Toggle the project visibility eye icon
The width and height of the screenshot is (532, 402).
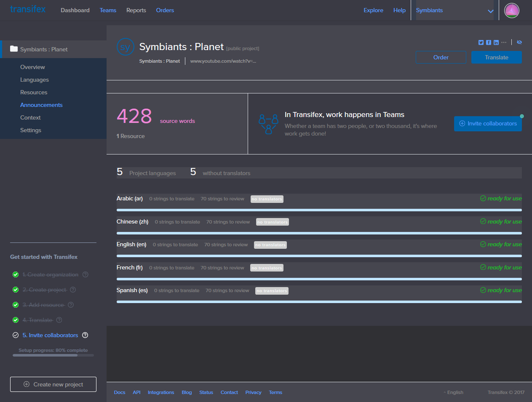coord(519,43)
